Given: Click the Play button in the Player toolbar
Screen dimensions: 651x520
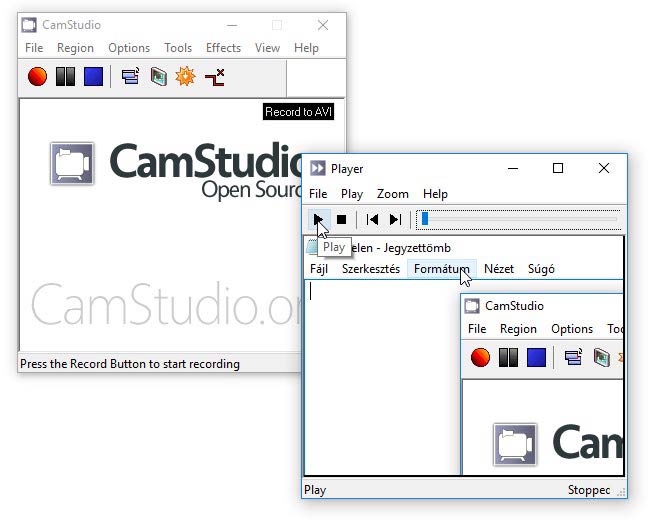Looking at the screenshot, I should click(319, 219).
